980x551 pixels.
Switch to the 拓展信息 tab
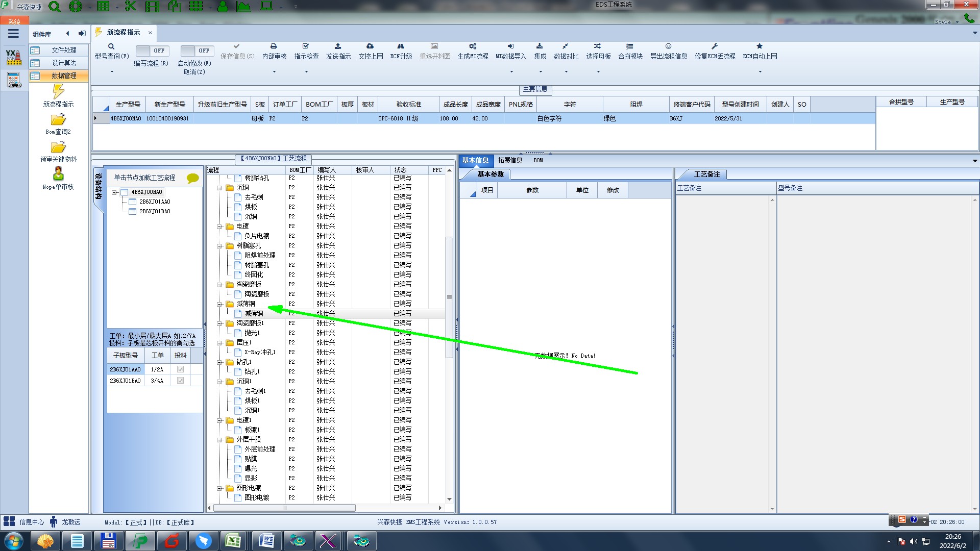coord(510,160)
